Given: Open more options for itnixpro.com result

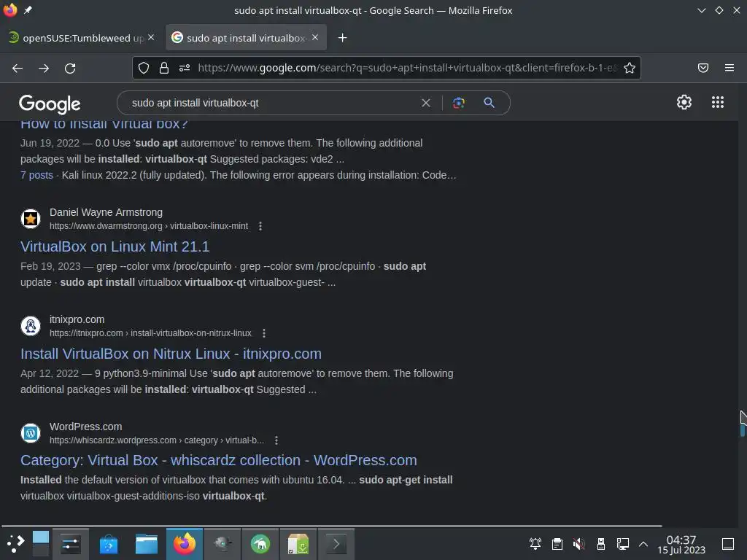Looking at the screenshot, I should pyautogui.click(x=264, y=333).
